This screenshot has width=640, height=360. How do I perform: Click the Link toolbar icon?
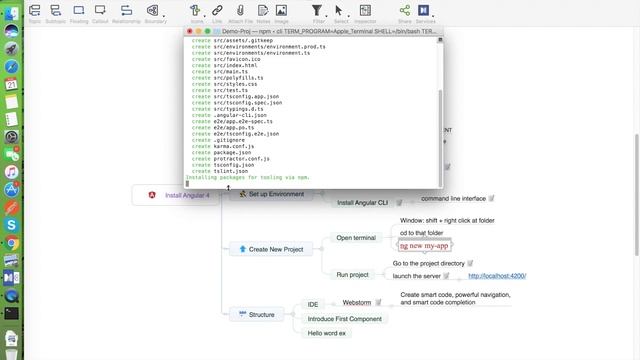coord(217,10)
